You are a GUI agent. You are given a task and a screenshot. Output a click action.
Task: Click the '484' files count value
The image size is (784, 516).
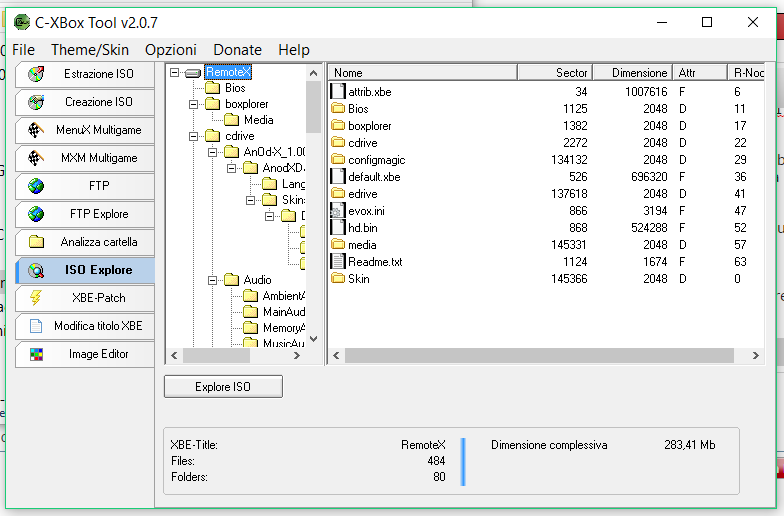pos(436,461)
